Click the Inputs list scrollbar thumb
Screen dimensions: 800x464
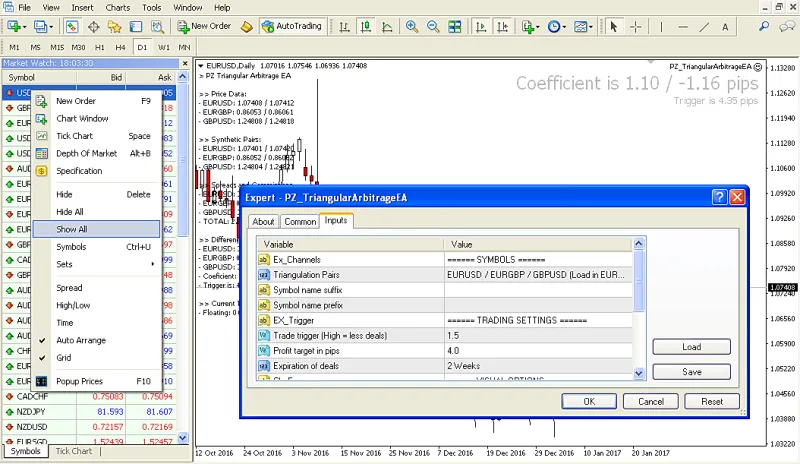tap(638, 281)
